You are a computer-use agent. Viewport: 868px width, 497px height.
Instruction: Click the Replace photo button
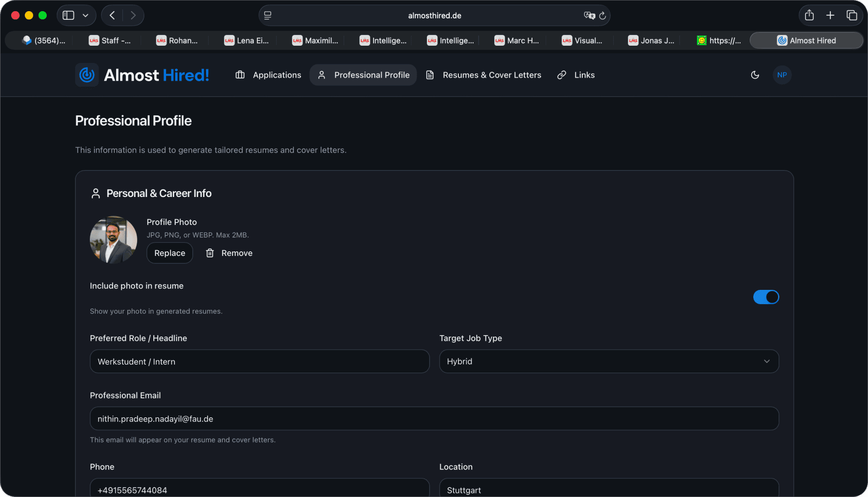click(170, 253)
